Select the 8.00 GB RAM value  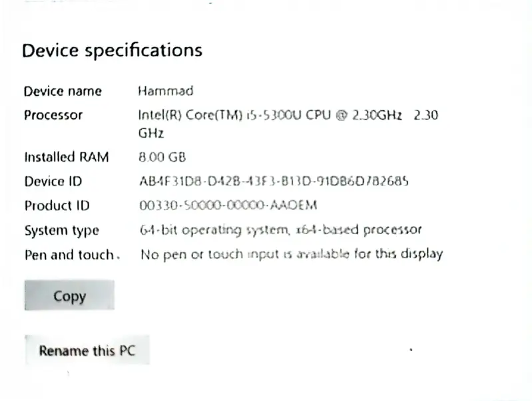tap(162, 158)
